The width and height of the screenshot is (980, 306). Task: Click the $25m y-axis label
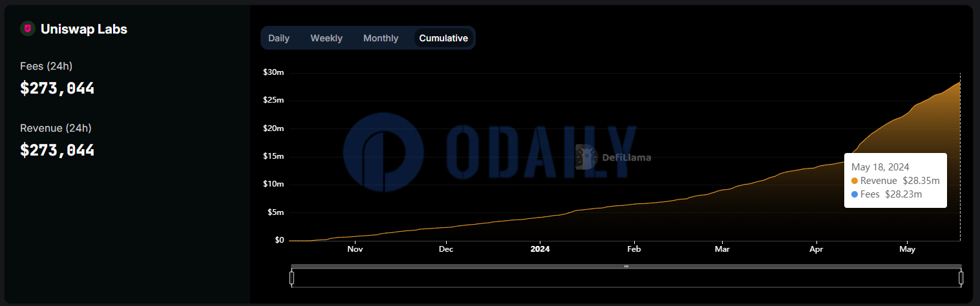273,100
